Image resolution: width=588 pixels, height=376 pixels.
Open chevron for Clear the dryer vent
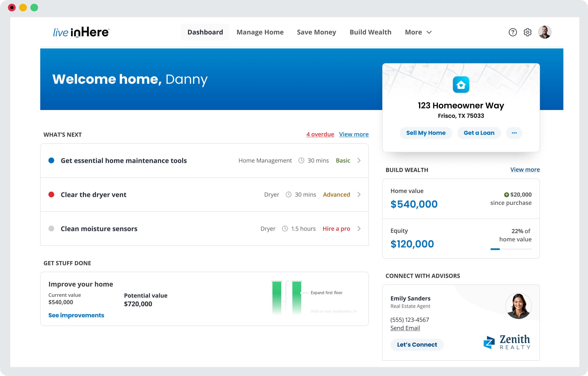coord(359,195)
